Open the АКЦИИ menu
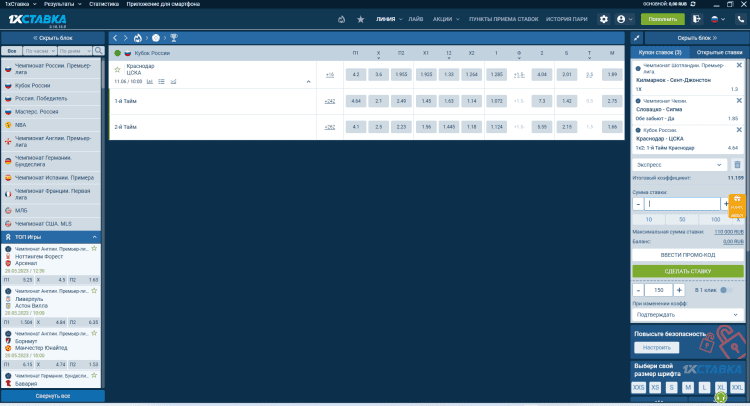This screenshot has width=750, height=406. click(x=446, y=19)
